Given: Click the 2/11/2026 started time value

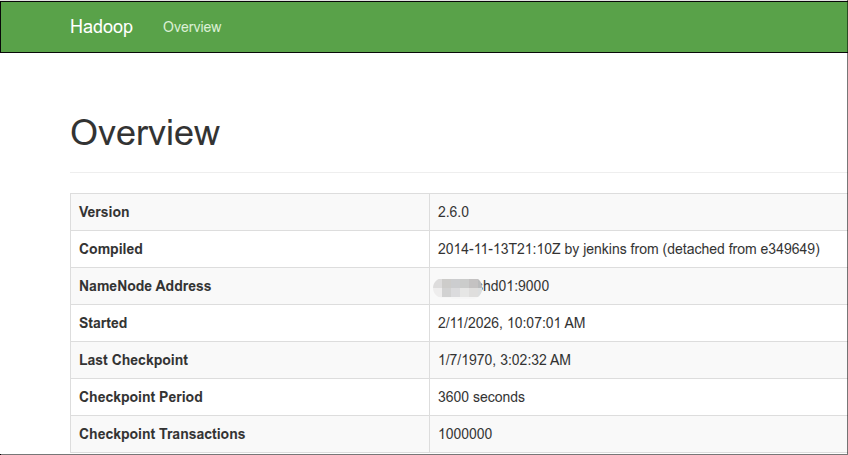Looking at the screenshot, I should 511,323.
